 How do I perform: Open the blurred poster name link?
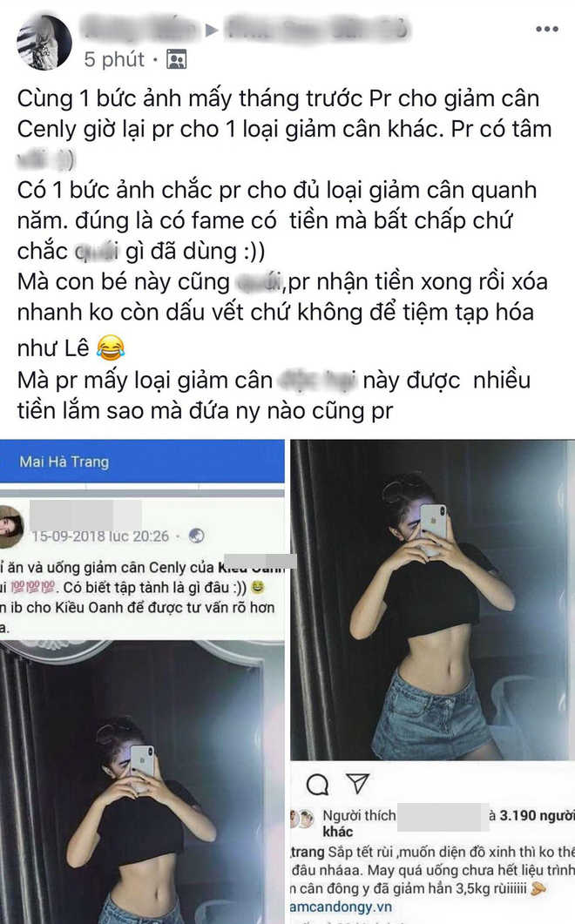(139, 29)
